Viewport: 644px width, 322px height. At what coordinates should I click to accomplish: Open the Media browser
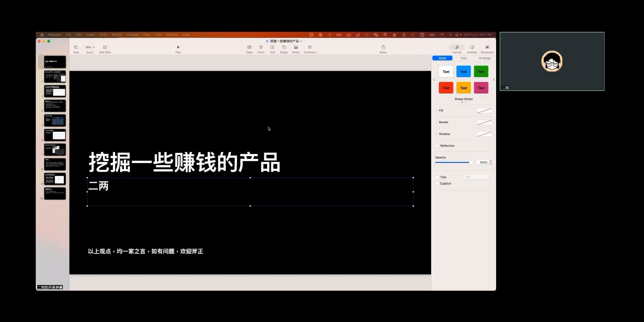coord(295,49)
